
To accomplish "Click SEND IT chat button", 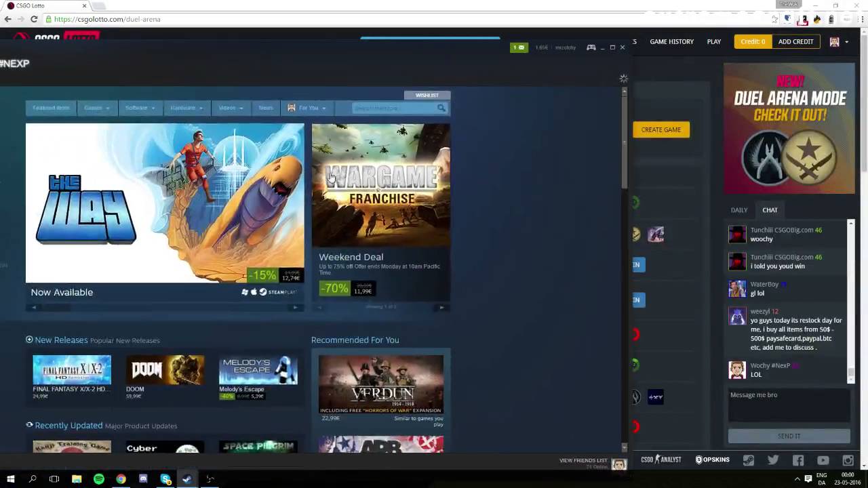I will [x=789, y=436].
